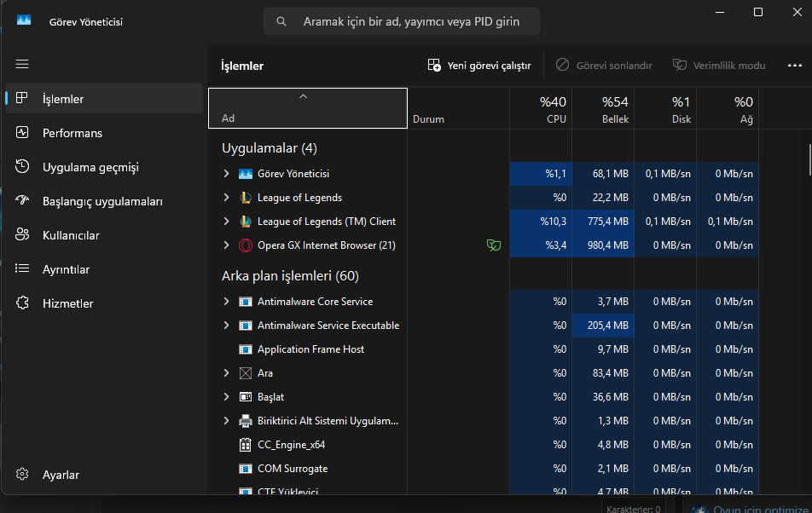Open the Performans tab
Screen dimensions: 812x513
pyautogui.click(x=72, y=133)
